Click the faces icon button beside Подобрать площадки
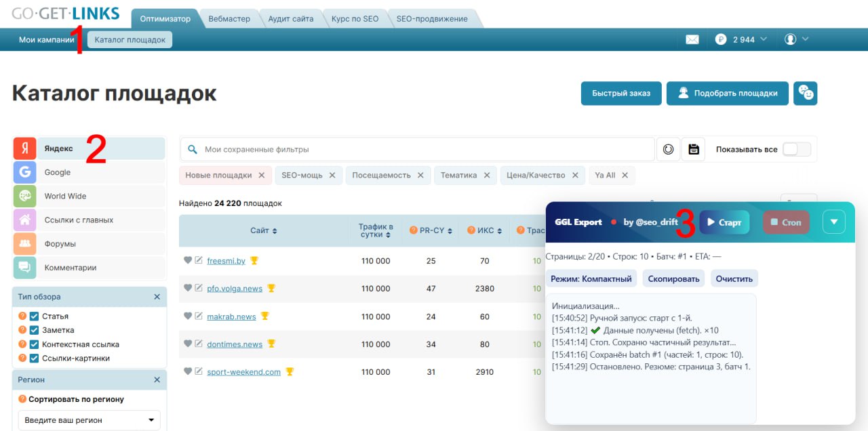 point(805,93)
